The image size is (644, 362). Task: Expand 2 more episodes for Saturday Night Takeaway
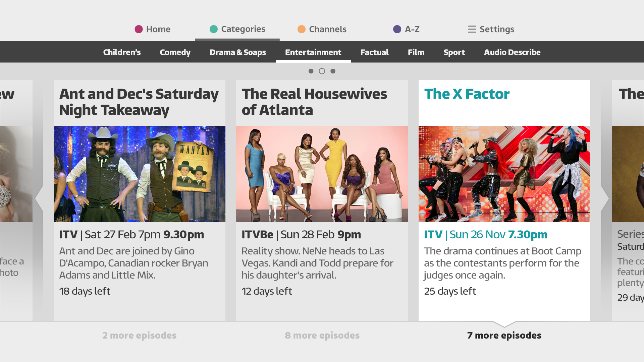139,335
